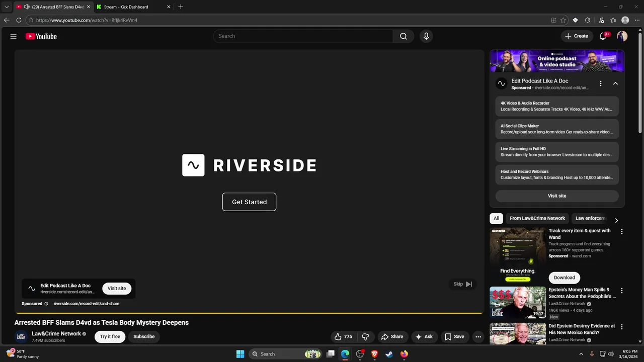Open browser settings and more menu
The height and width of the screenshot is (362, 644).
coord(637,20)
